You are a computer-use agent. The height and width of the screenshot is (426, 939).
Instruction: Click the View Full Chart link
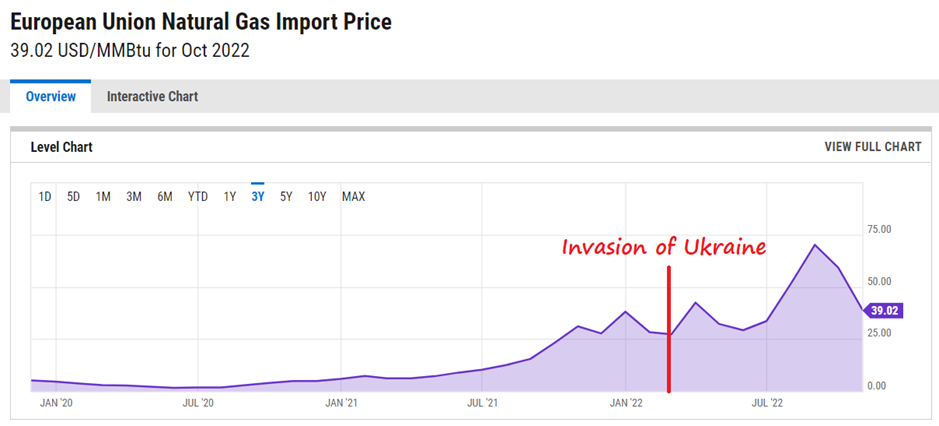click(x=872, y=147)
